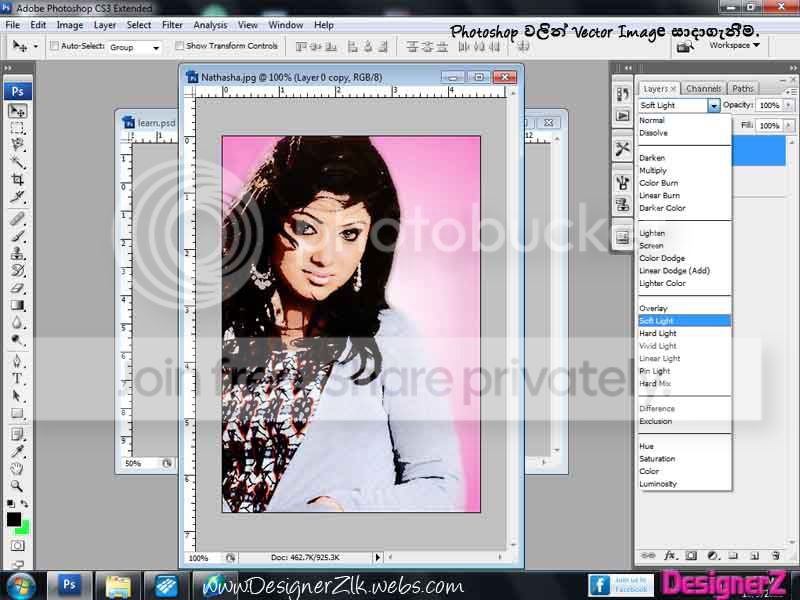Viewport: 800px width, 600px height.
Task: Enable Show Transform Controls checkbox
Action: pyautogui.click(x=179, y=46)
